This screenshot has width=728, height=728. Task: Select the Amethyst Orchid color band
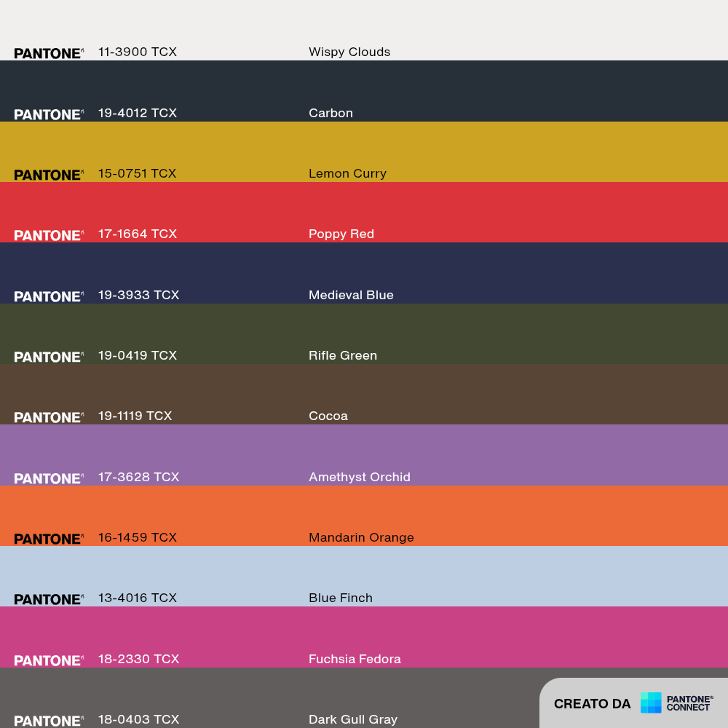[x=364, y=455]
